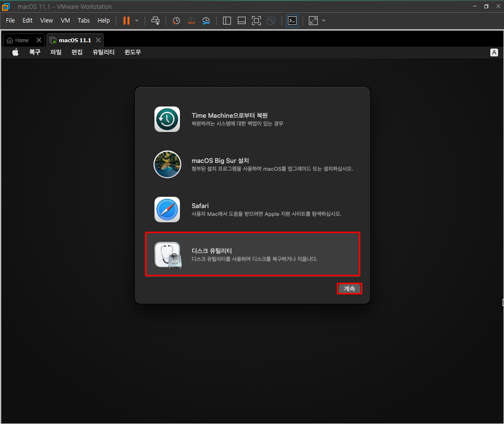Minimize the VMware Workstation window
The image size is (504, 424).
pos(475,6)
